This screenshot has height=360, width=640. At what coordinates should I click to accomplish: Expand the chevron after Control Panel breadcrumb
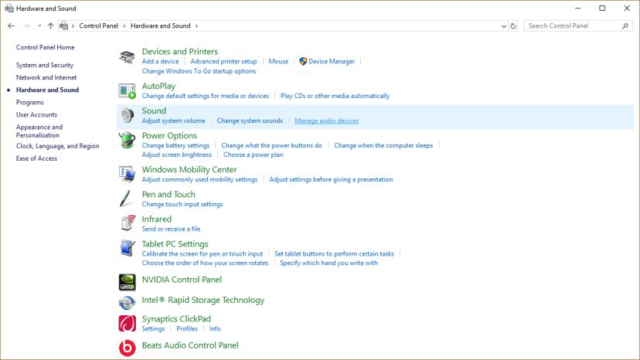click(124, 26)
